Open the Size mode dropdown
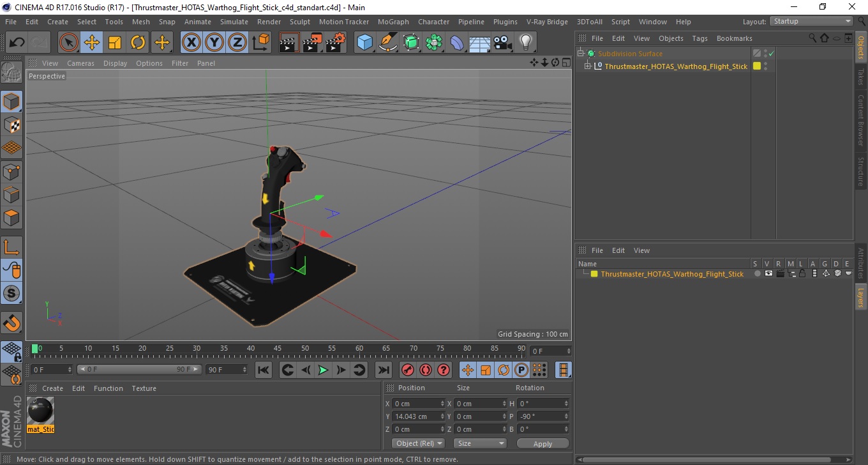Image resolution: width=868 pixels, height=465 pixels. (480, 443)
